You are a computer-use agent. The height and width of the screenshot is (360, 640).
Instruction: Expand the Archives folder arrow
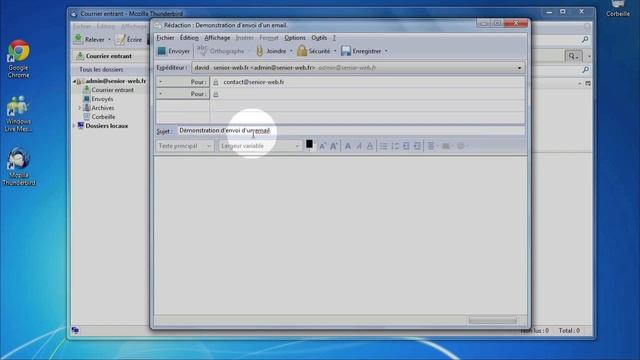pos(80,108)
